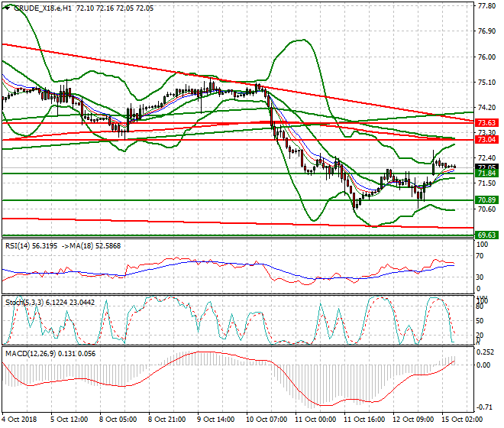
Task: Select the red 73.04 resistance price tag
Action: coord(486,140)
